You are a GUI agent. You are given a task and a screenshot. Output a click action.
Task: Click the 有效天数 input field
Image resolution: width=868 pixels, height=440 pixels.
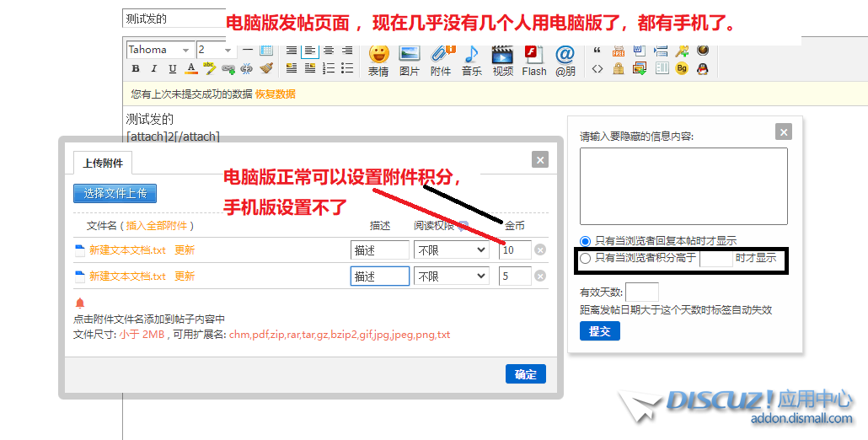642,292
